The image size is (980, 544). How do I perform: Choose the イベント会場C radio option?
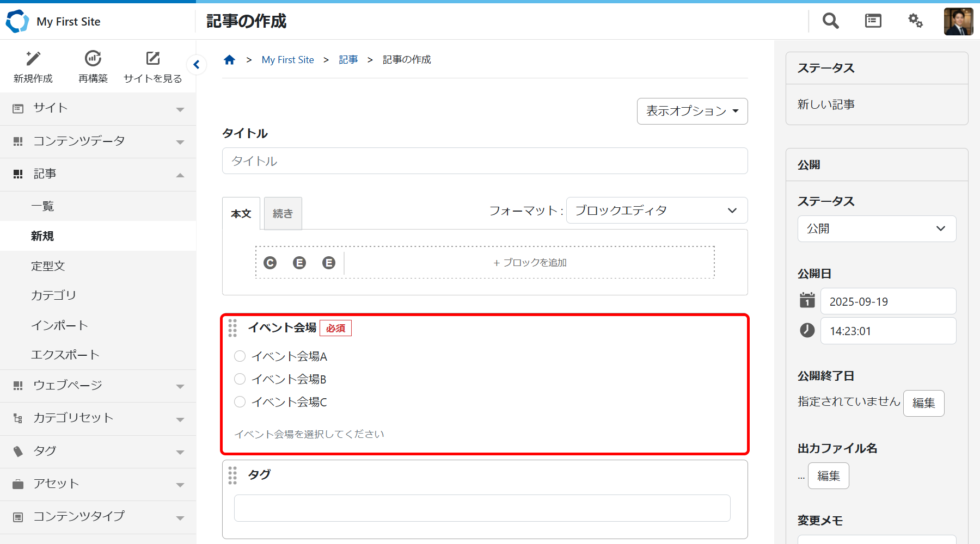coord(240,402)
